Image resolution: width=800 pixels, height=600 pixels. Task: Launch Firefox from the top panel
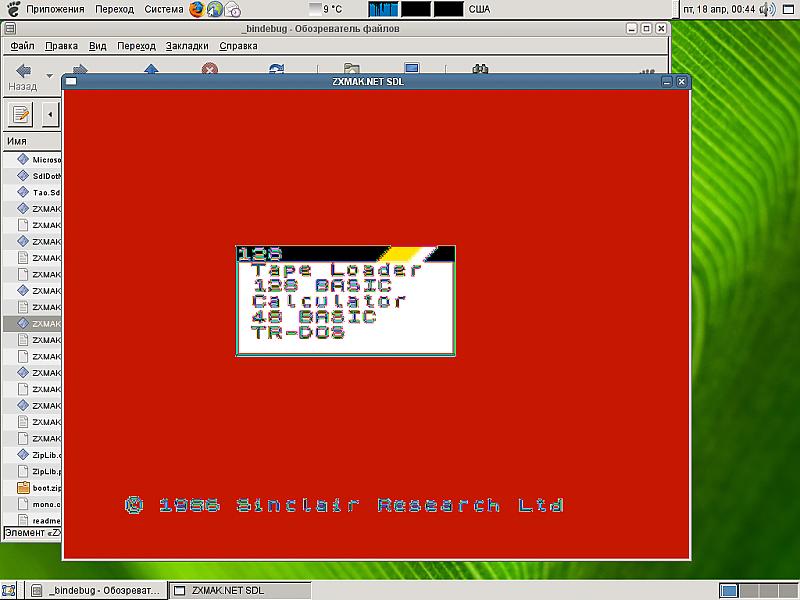pos(197,9)
